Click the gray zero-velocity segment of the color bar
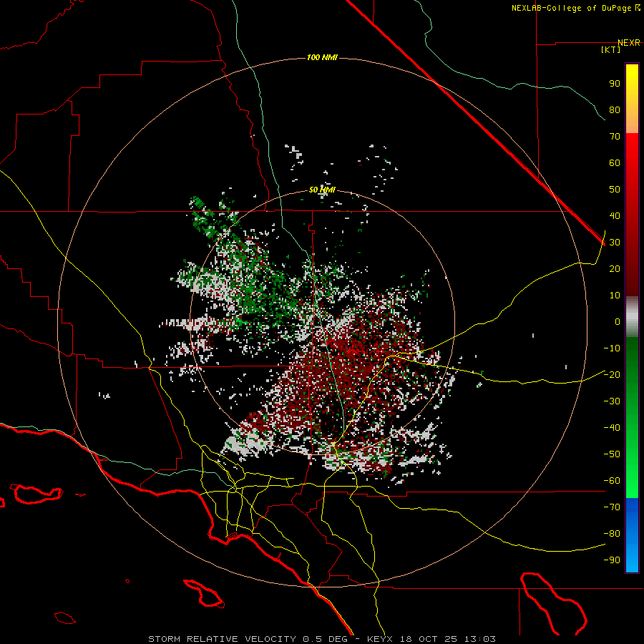 tap(632, 317)
